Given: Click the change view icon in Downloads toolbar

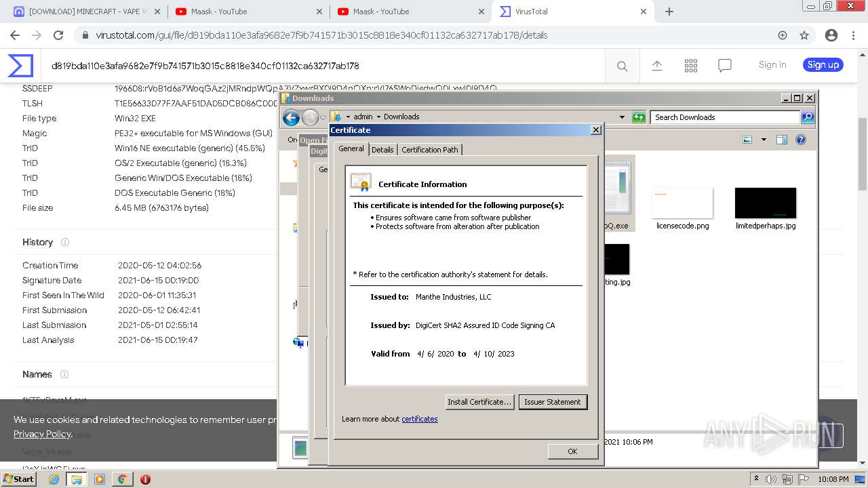Looking at the screenshot, I should point(747,140).
